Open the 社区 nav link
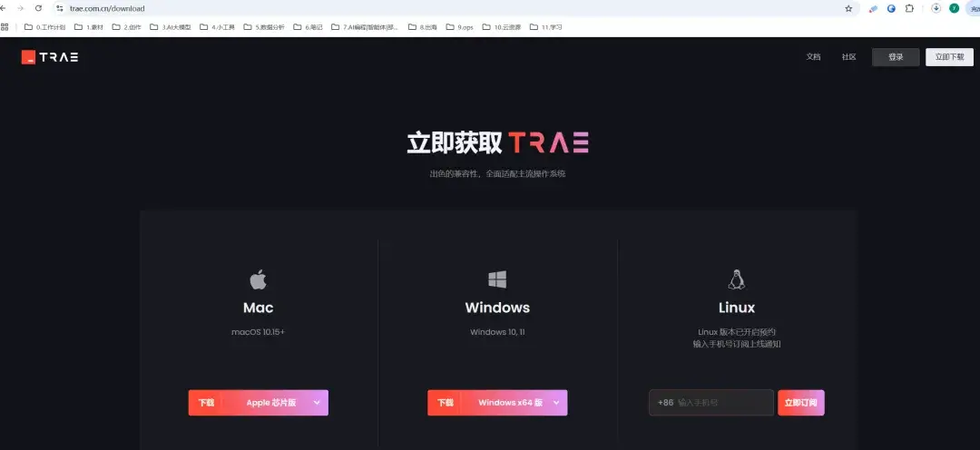This screenshot has height=450, width=980. click(x=848, y=57)
